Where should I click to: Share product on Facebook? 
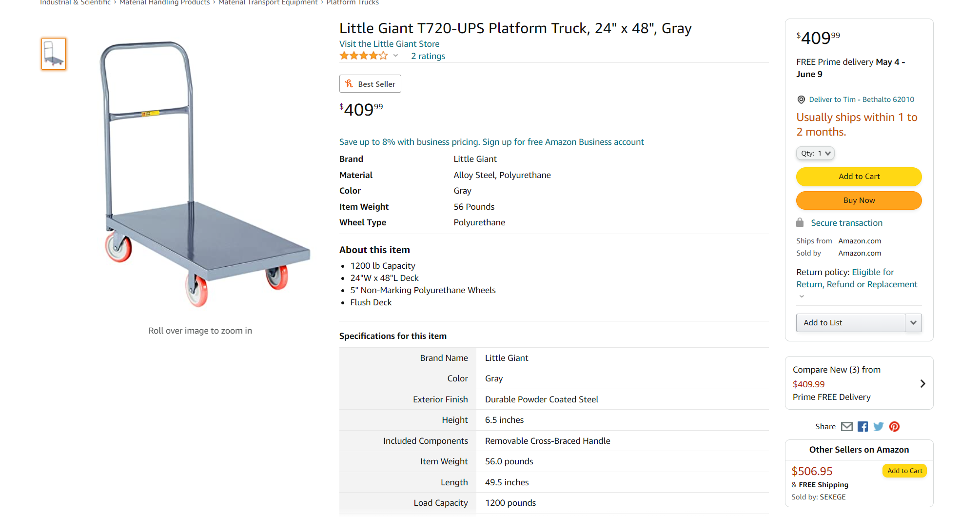(x=862, y=427)
